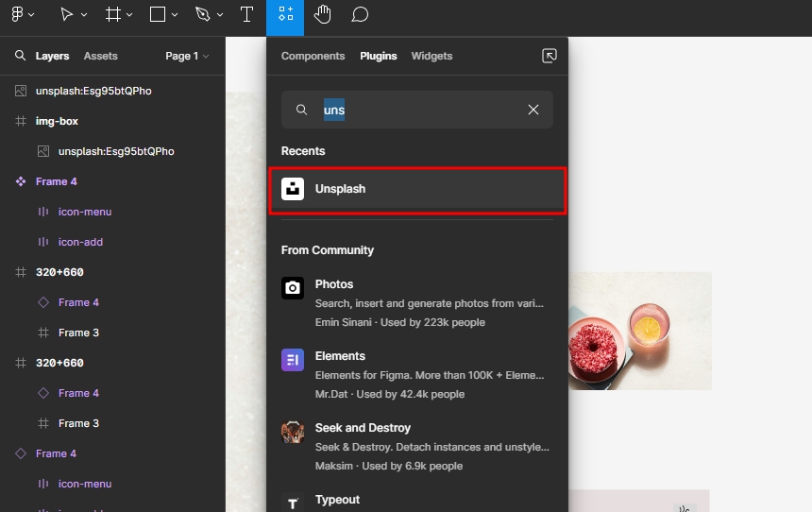Select Frame 4 instance under first 320+660

[113, 302]
